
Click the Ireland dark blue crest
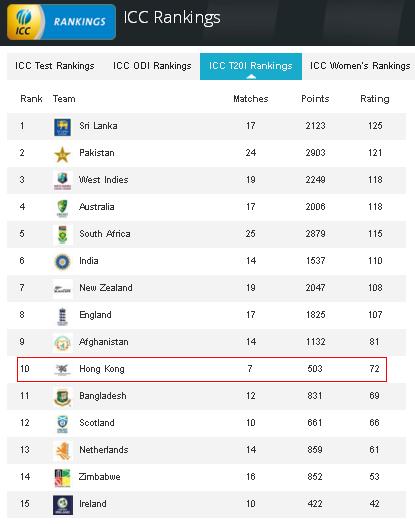(x=63, y=505)
